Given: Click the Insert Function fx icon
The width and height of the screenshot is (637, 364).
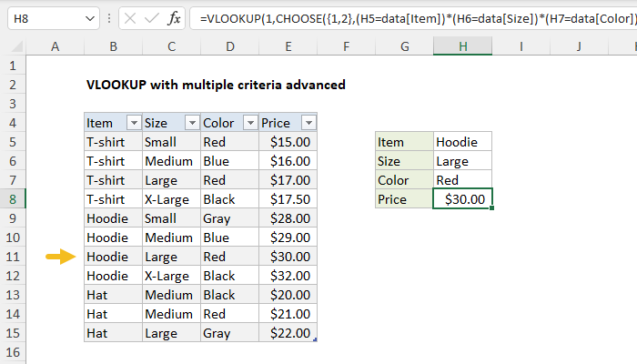Looking at the screenshot, I should 174,18.
